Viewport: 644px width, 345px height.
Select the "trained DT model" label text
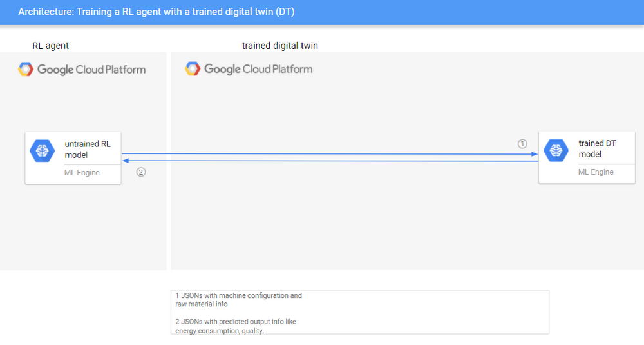(x=597, y=149)
